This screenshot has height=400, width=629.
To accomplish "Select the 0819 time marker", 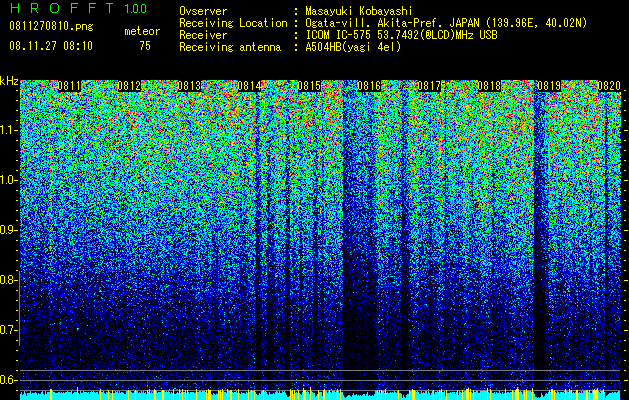I will (549, 86).
